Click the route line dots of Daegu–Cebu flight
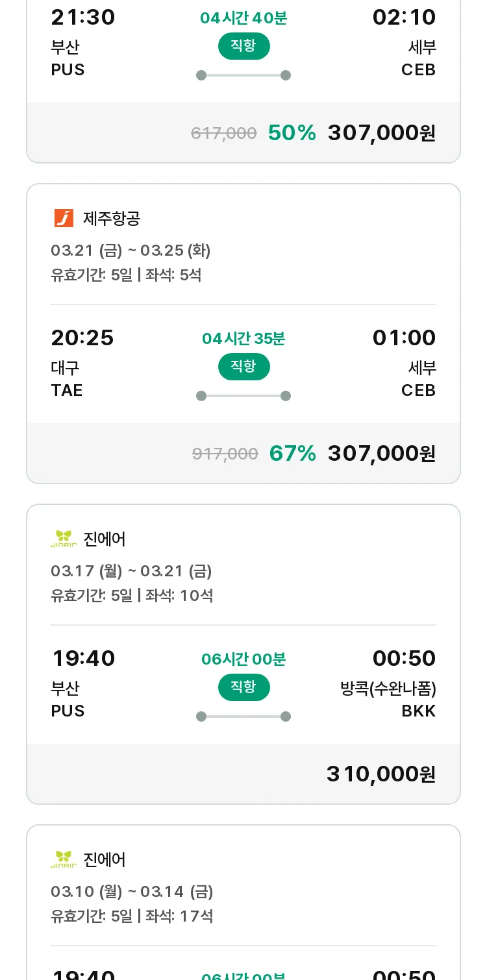This screenshot has height=980, width=487. 243,396
